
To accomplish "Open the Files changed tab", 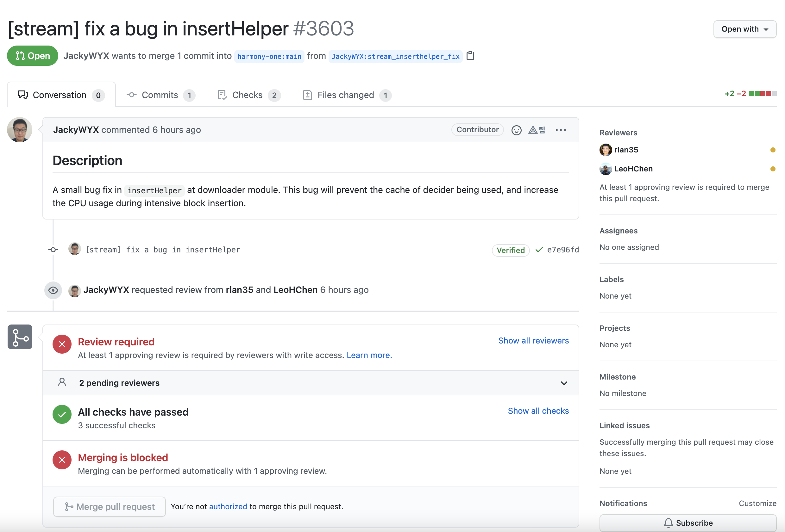I will point(347,95).
